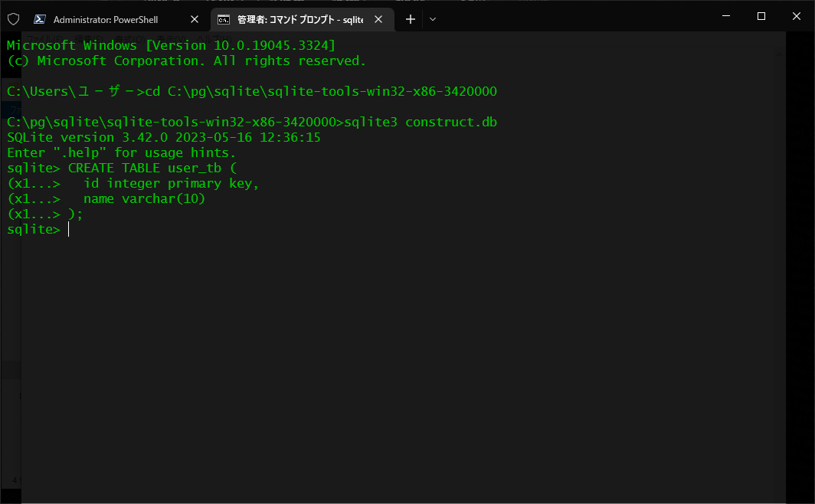Click the PowerShell icon on the Administrator tab
The height and width of the screenshot is (504, 815).
[39, 18]
